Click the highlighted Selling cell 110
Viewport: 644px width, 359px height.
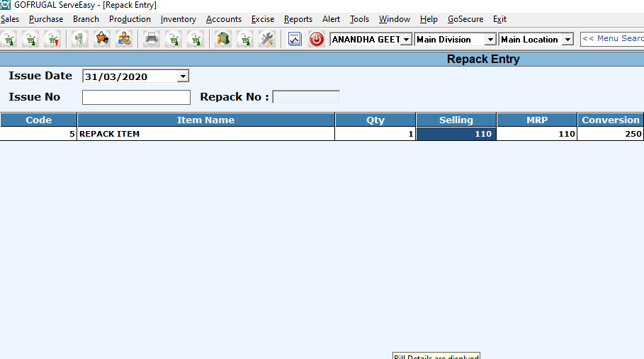pyautogui.click(x=456, y=134)
